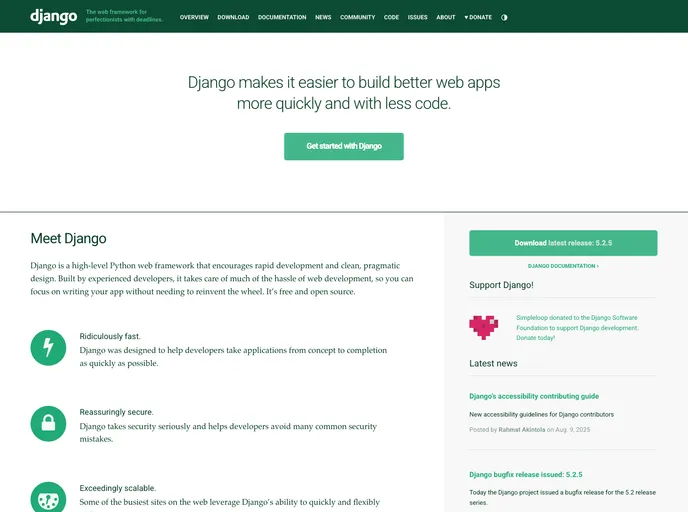Select Community in the top navigation

click(357, 18)
